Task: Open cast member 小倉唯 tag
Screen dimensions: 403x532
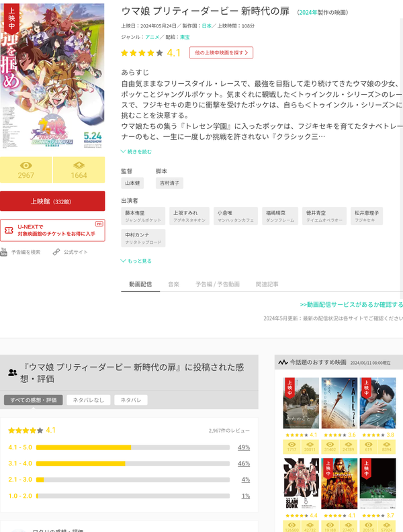Action: coord(236,216)
